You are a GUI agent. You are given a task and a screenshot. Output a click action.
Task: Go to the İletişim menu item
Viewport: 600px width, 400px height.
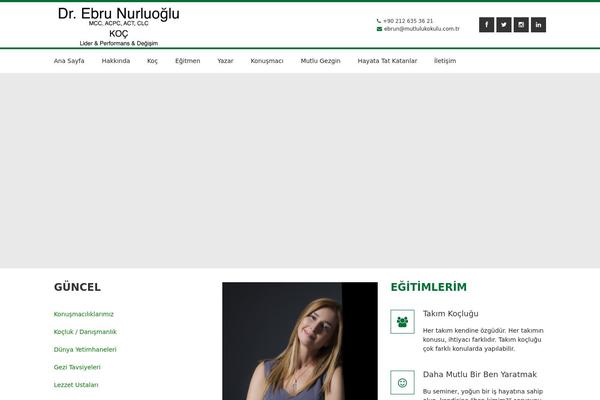click(445, 61)
